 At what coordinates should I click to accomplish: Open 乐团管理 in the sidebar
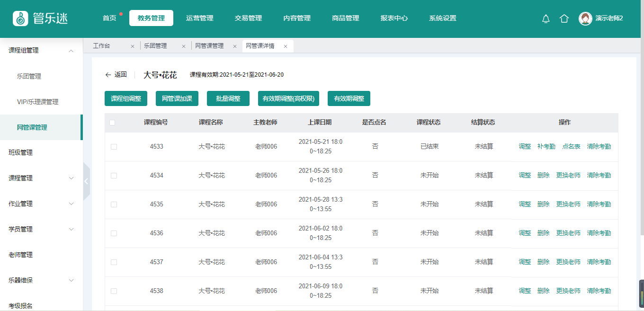tap(29, 76)
